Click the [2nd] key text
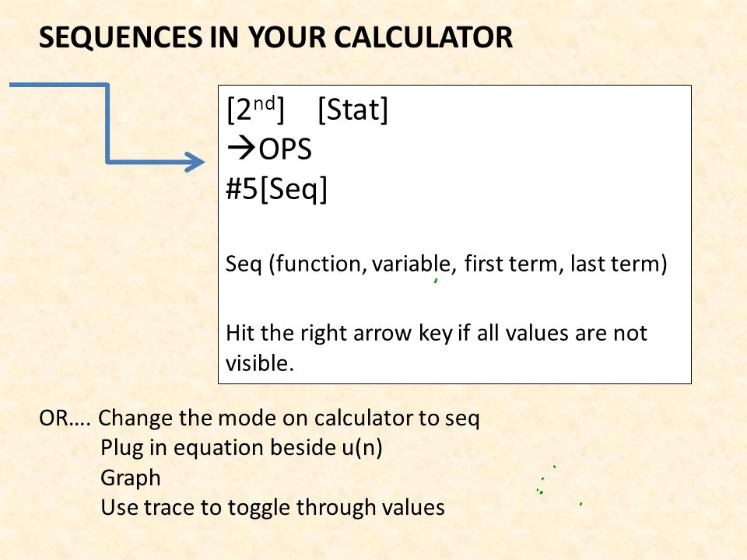Screen dimensions: 747x560 point(255,110)
